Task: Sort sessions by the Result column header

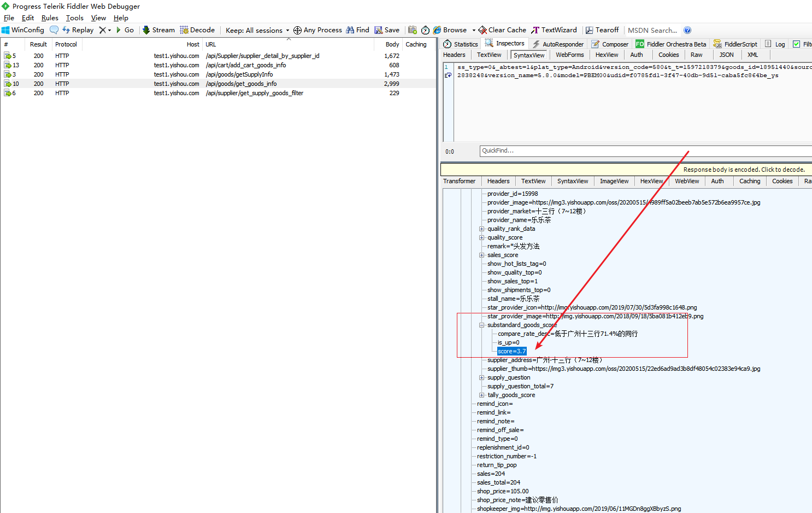Action: pyautogui.click(x=38, y=44)
